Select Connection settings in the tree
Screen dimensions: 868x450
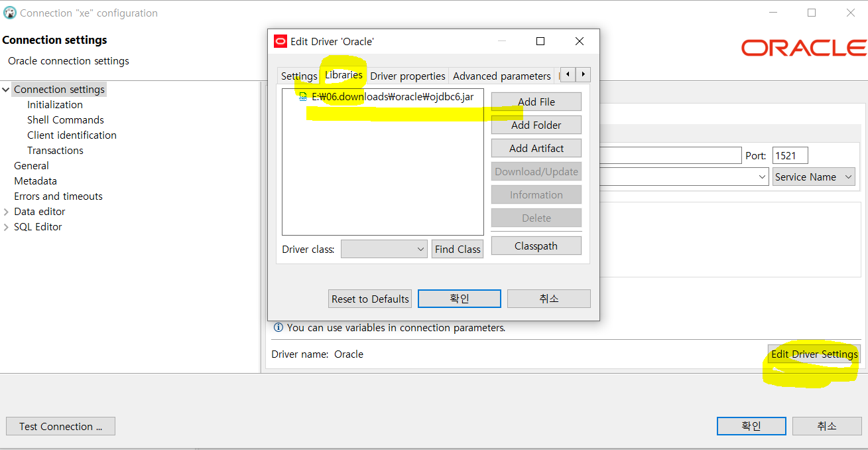tap(59, 89)
